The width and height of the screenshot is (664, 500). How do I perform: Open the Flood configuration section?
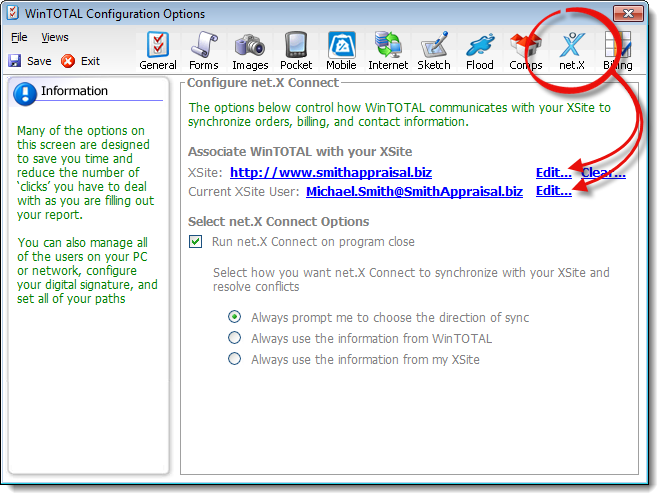479,51
